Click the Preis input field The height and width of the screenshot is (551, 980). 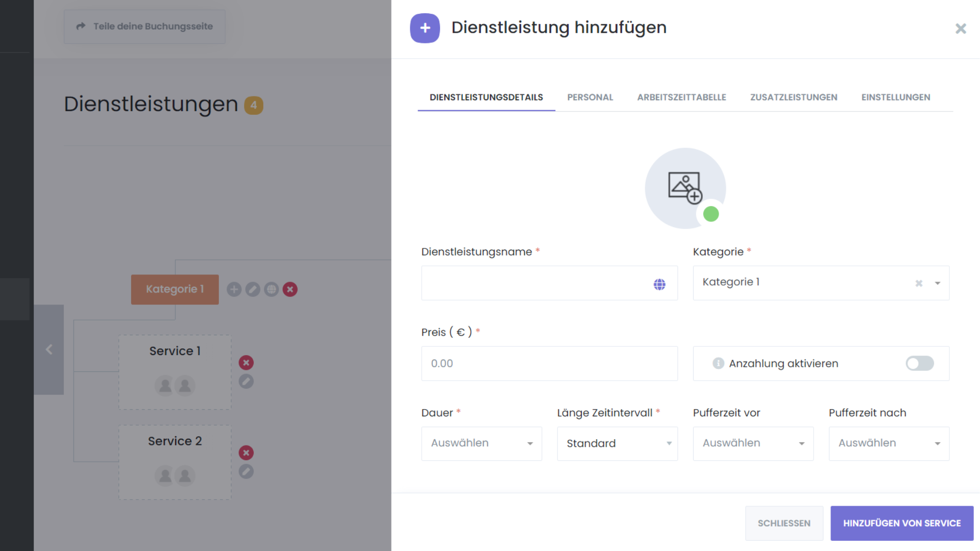549,363
